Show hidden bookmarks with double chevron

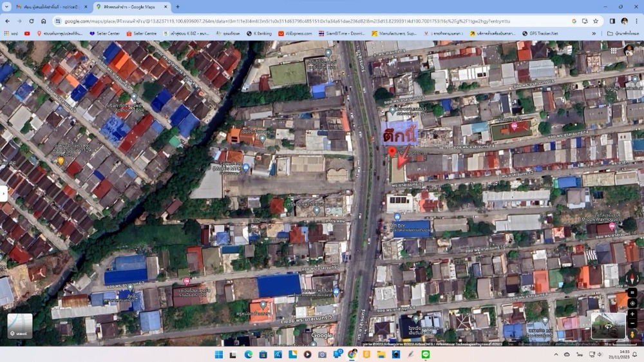coord(594,33)
